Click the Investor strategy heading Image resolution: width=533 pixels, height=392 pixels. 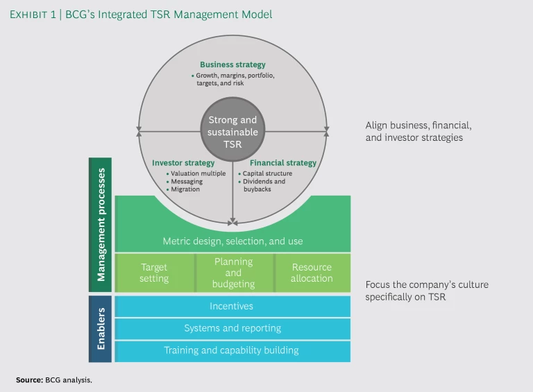183,163
